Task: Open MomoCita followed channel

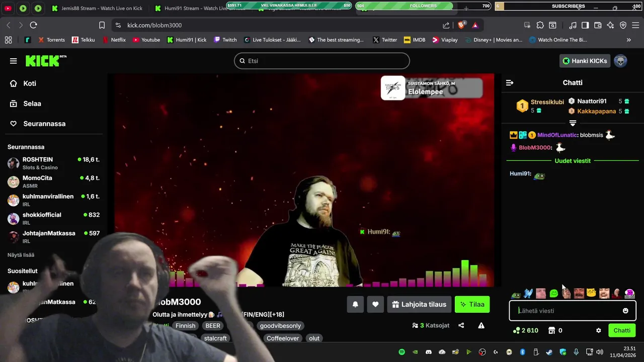Action: [53, 182]
